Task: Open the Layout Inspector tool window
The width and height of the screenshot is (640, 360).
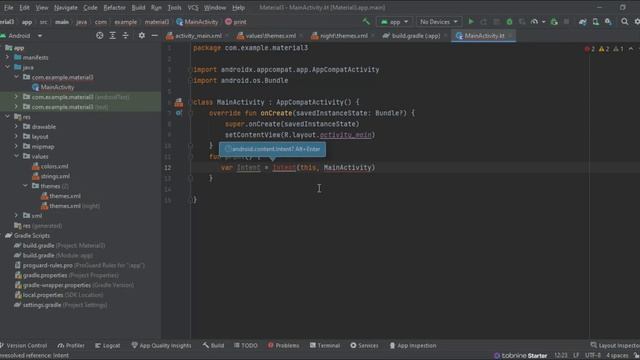Action: (x=615, y=346)
